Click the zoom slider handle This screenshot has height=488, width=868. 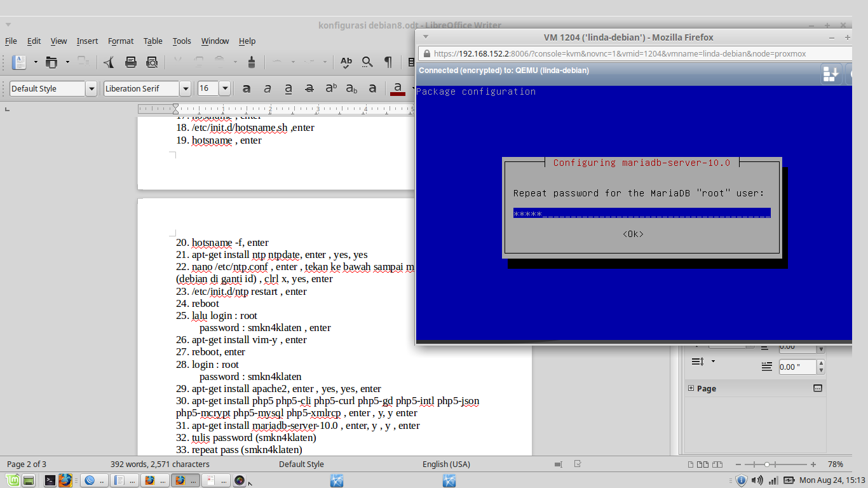point(768,464)
